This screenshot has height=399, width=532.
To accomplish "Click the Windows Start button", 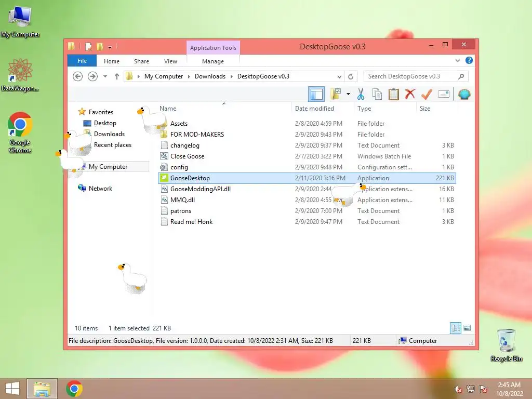I will point(12,389).
